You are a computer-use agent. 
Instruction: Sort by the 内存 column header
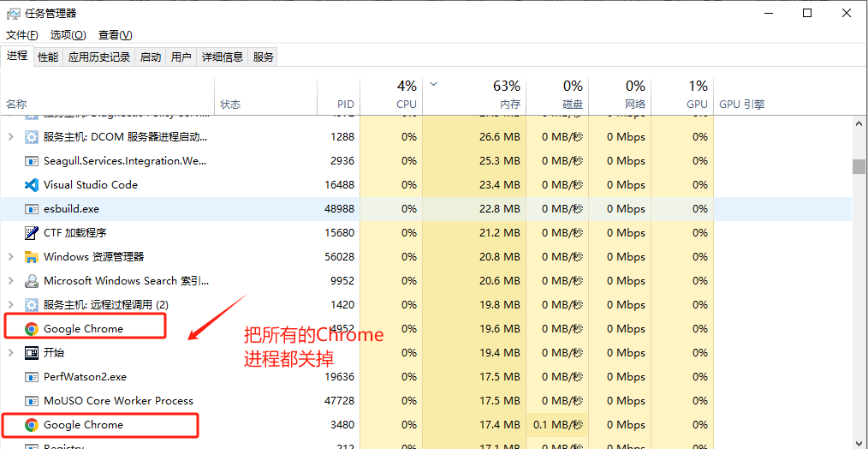click(474, 97)
